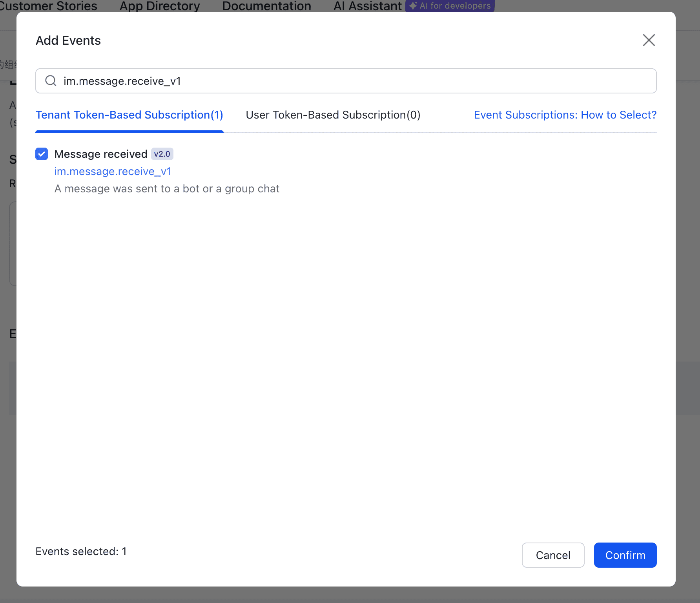Open the blue im.message.receive_v1 event link
The height and width of the screenshot is (603, 700).
pos(113,172)
